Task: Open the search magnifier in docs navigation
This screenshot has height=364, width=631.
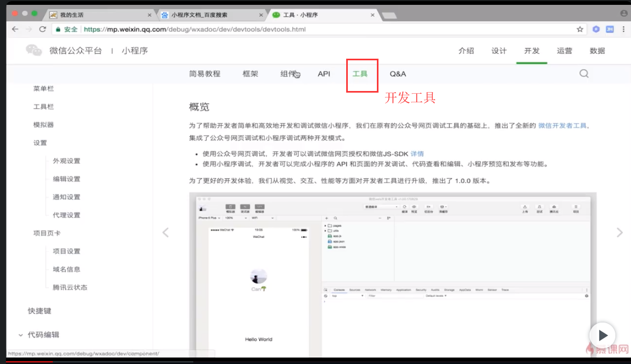Action: point(584,73)
